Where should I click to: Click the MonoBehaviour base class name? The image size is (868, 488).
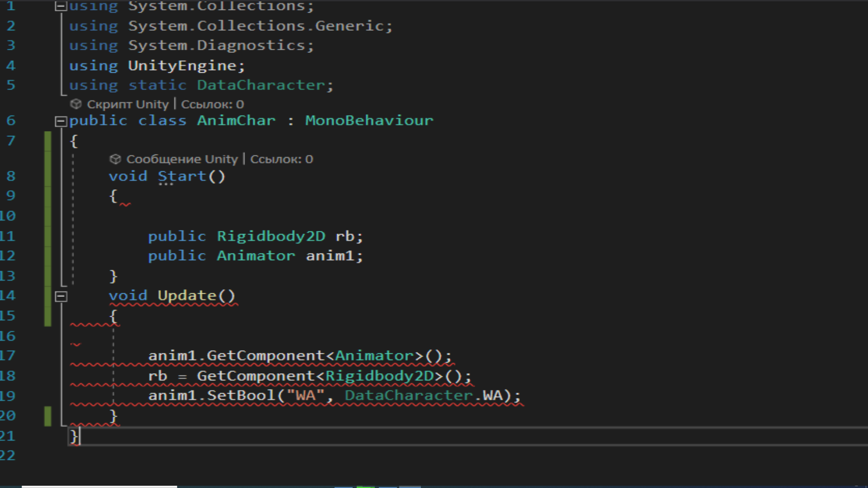pos(369,121)
